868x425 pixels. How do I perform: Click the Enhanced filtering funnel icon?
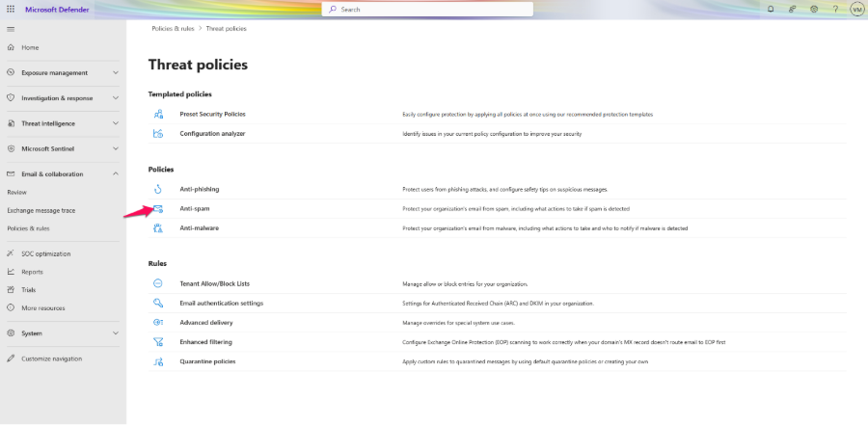click(x=158, y=342)
